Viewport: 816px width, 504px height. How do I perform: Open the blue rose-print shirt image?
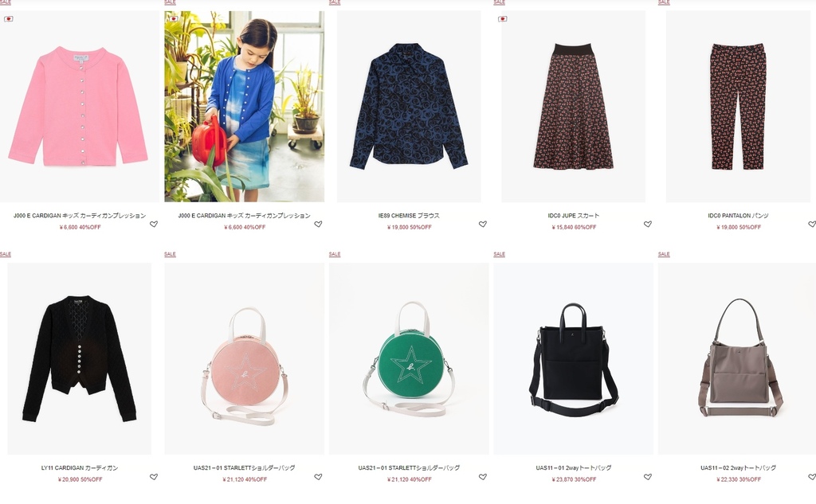tap(409, 107)
